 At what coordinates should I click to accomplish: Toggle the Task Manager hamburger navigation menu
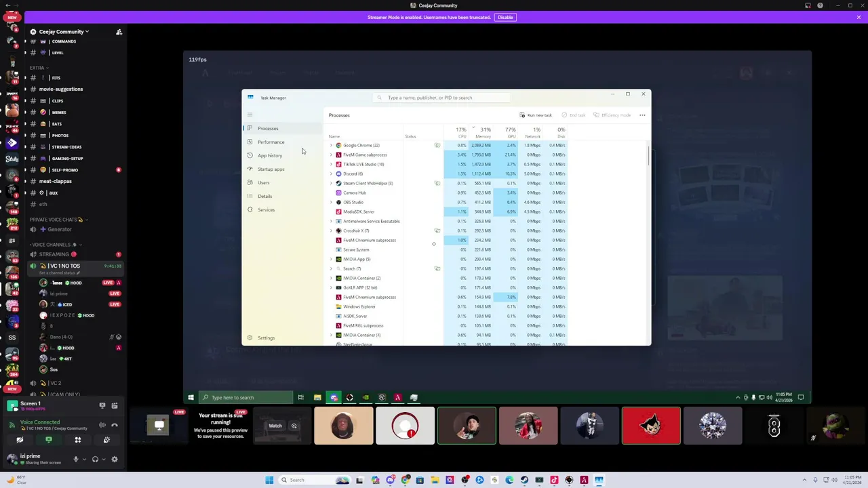tap(250, 115)
